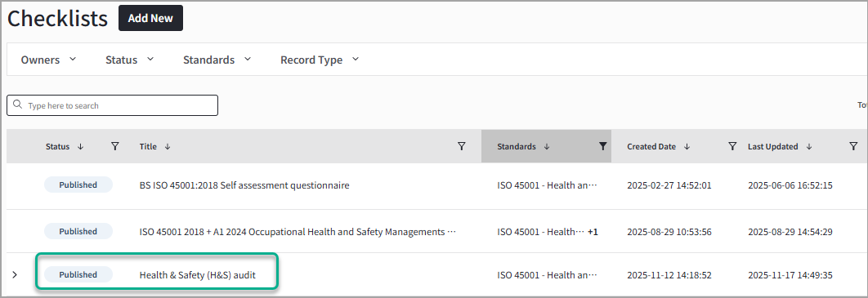
Task: Click the Checklists page heading
Action: click(x=57, y=19)
